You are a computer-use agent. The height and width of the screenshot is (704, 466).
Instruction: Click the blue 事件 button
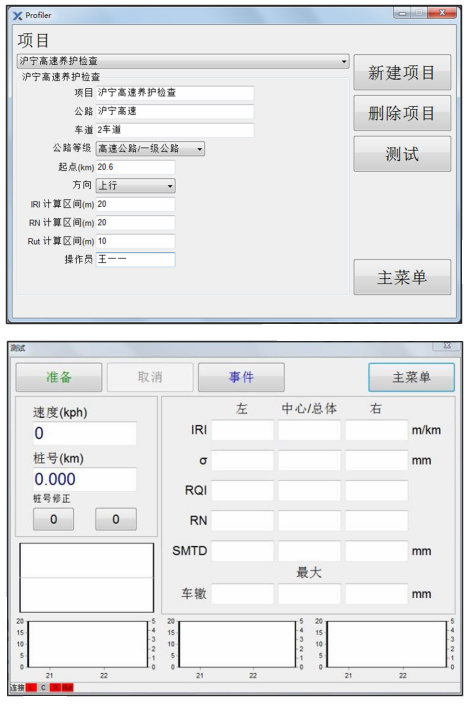coord(241,377)
